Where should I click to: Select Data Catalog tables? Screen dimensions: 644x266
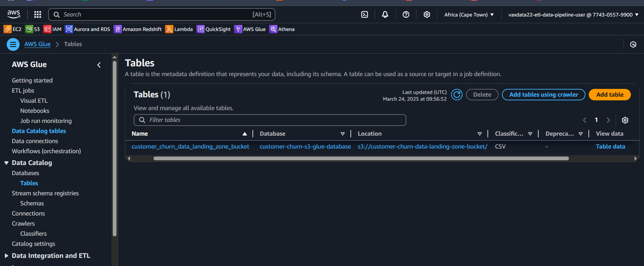pos(39,131)
